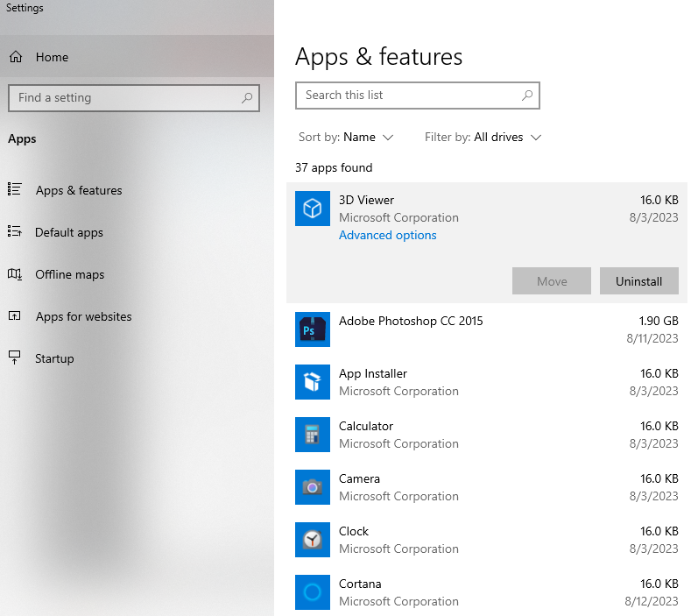Select the Calculator entry name
698x616 pixels.
pos(366,426)
